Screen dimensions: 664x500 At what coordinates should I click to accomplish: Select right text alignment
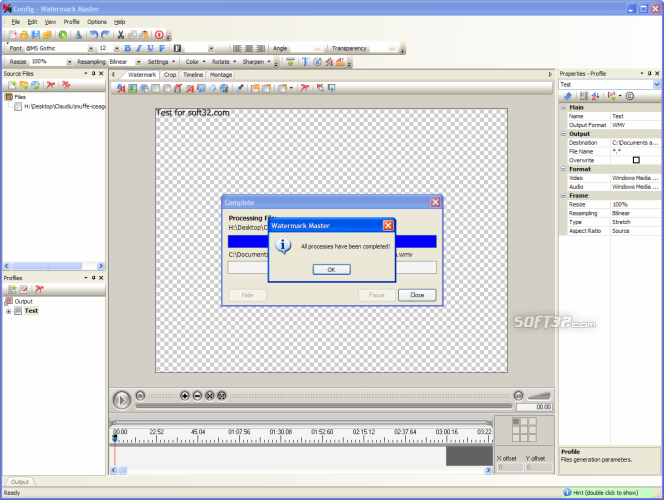260,48
